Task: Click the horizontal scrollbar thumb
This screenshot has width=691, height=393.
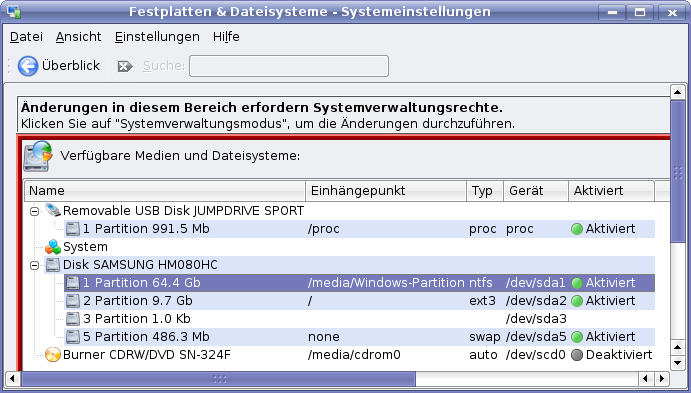Action: pos(219,378)
